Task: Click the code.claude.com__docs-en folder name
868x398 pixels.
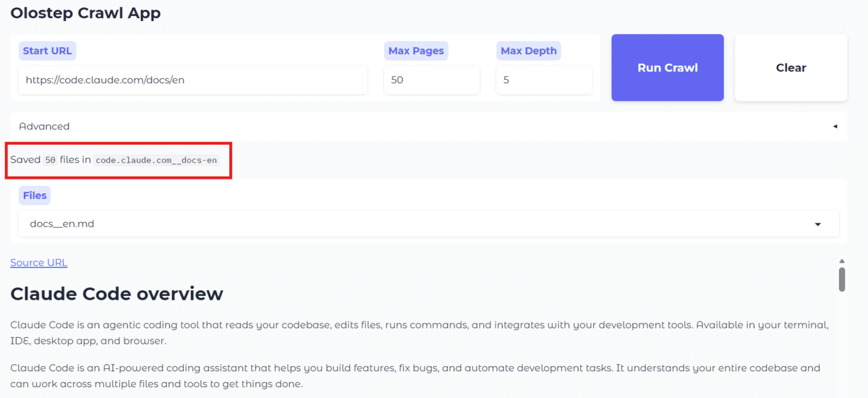Action: (x=156, y=160)
